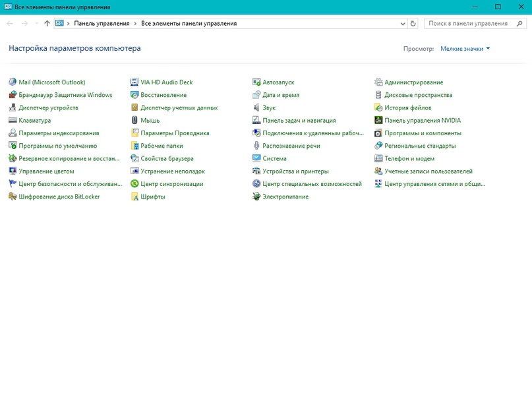
Task: Open Подключения к удаленным рабочим столам link
Action: (x=313, y=133)
